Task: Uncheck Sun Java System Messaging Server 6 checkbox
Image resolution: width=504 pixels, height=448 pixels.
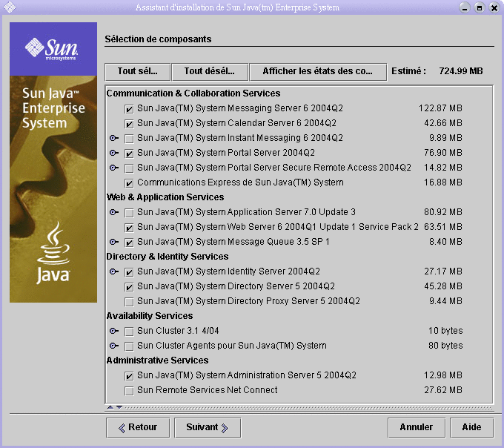Action: pyautogui.click(x=129, y=109)
